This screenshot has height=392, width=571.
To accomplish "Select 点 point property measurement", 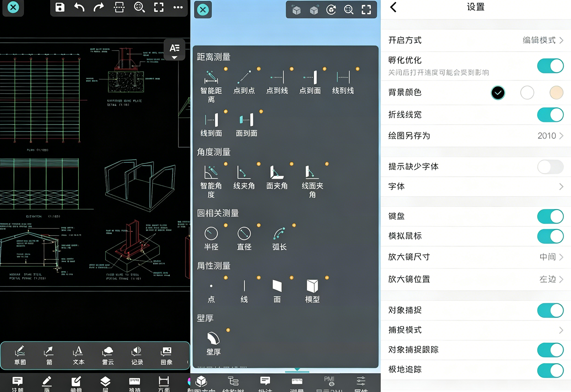I will point(211,291).
